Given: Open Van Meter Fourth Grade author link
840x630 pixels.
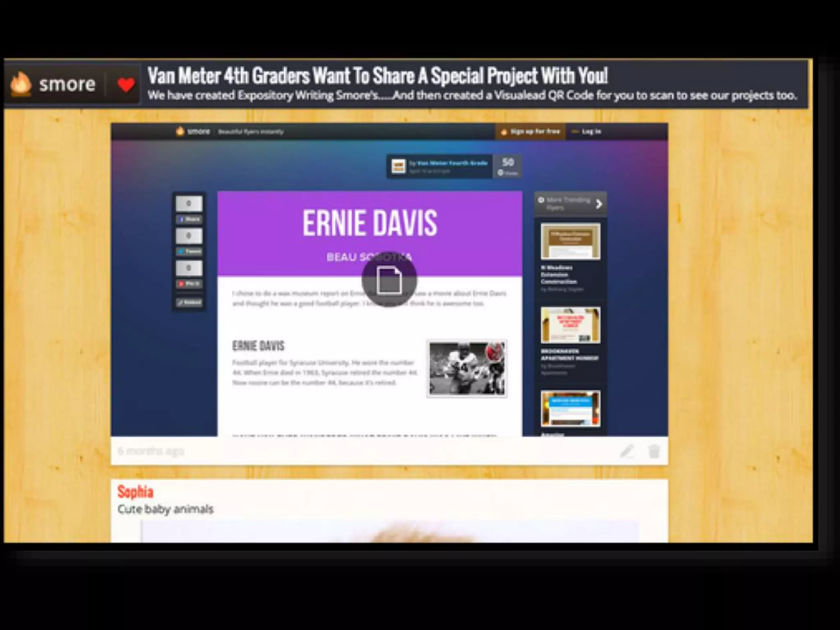Looking at the screenshot, I should (x=452, y=163).
